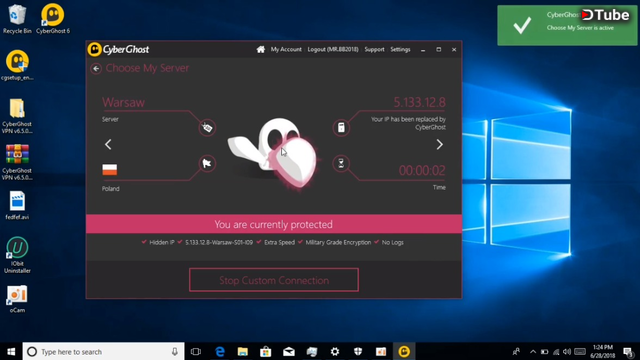Click the 5.133.12.8-Warsaw-S01-I09 label
The width and height of the screenshot is (640, 360).
(219, 242)
